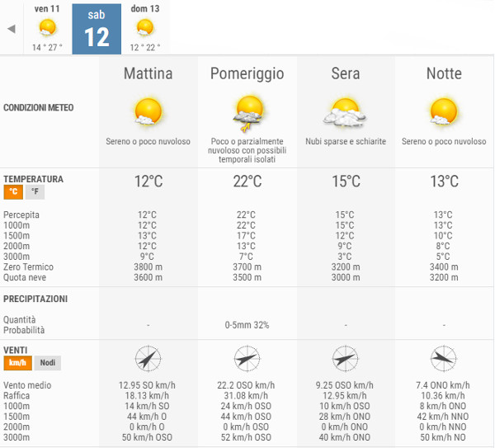Click Mattina wind 12.95 SO km/h
The image size is (495, 448).
pyautogui.click(x=147, y=385)
